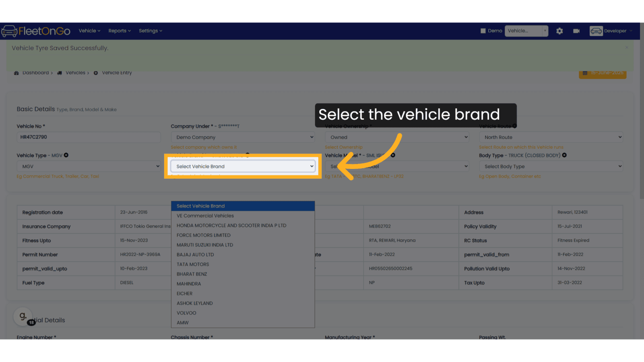Go to Dashboard breadcrumb
This screenshot has width=644, height=362.
[35, 73]
